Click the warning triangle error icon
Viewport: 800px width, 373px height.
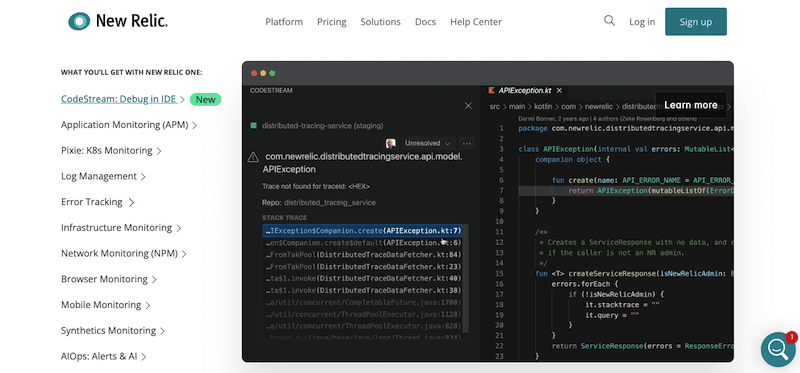point(253,157)
